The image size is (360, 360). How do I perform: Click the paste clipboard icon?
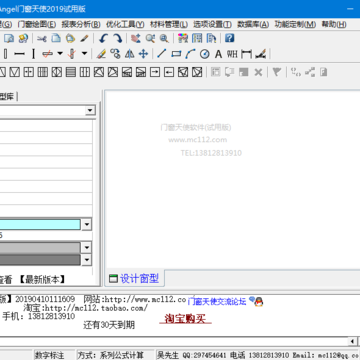pyautogui.click(x=70, y=38)
